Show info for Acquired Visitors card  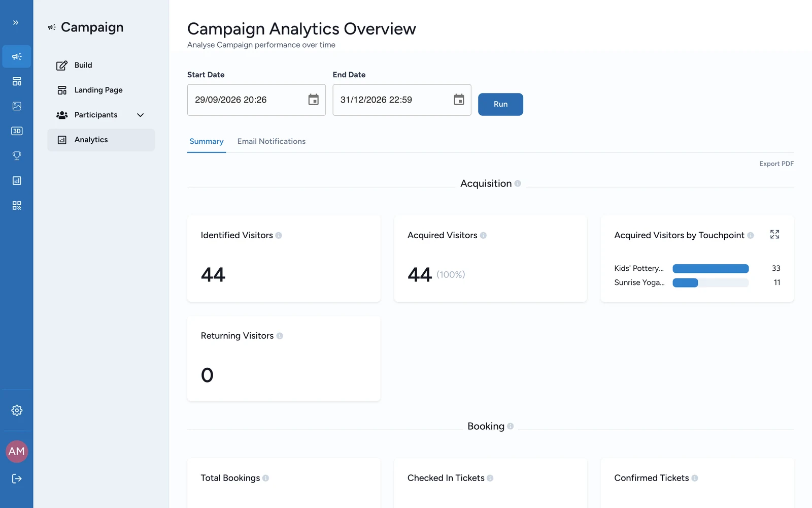click(483, 235)
